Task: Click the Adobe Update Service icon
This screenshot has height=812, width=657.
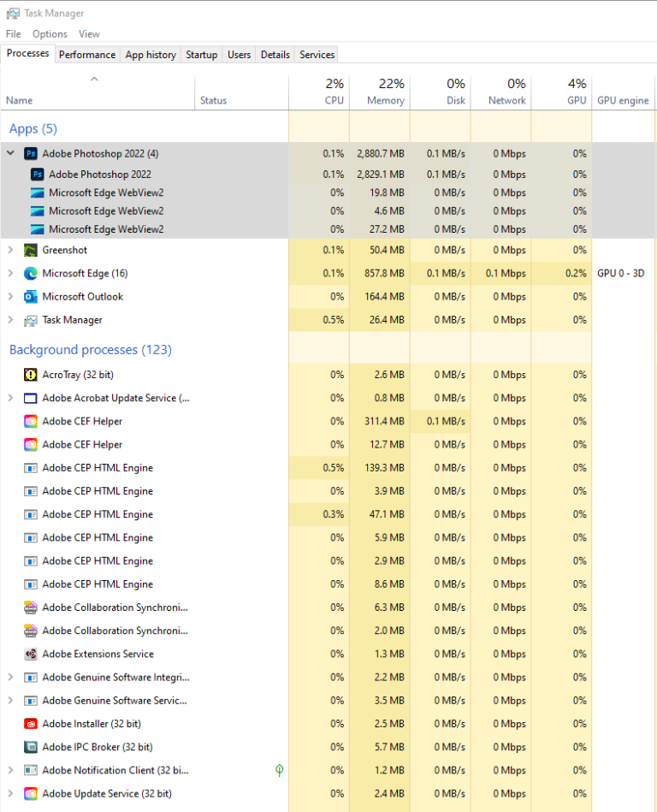Action: (x=31, y=793)
